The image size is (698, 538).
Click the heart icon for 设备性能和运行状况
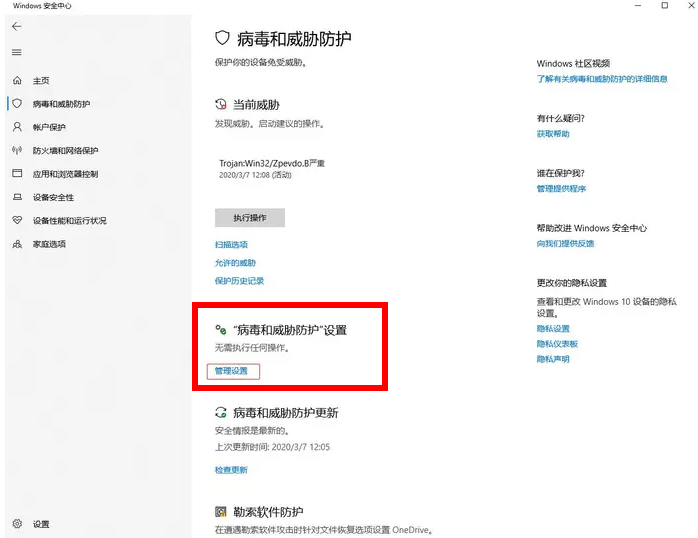17,220
